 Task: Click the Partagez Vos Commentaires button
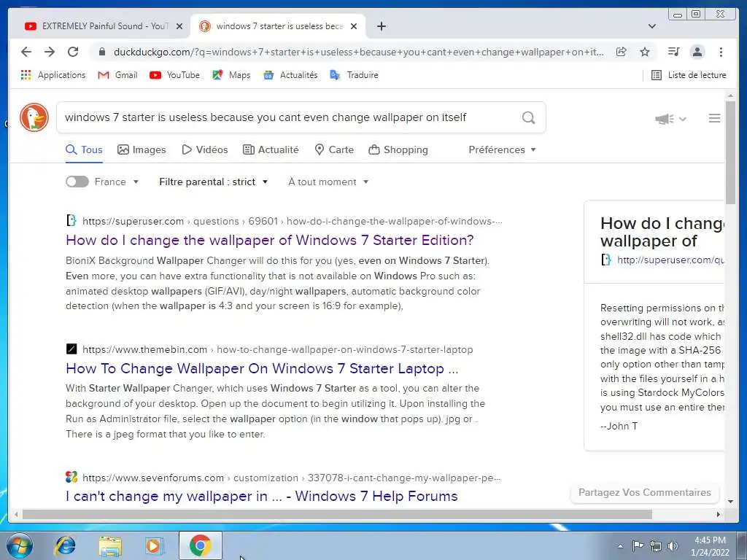[x=645, y=492]
